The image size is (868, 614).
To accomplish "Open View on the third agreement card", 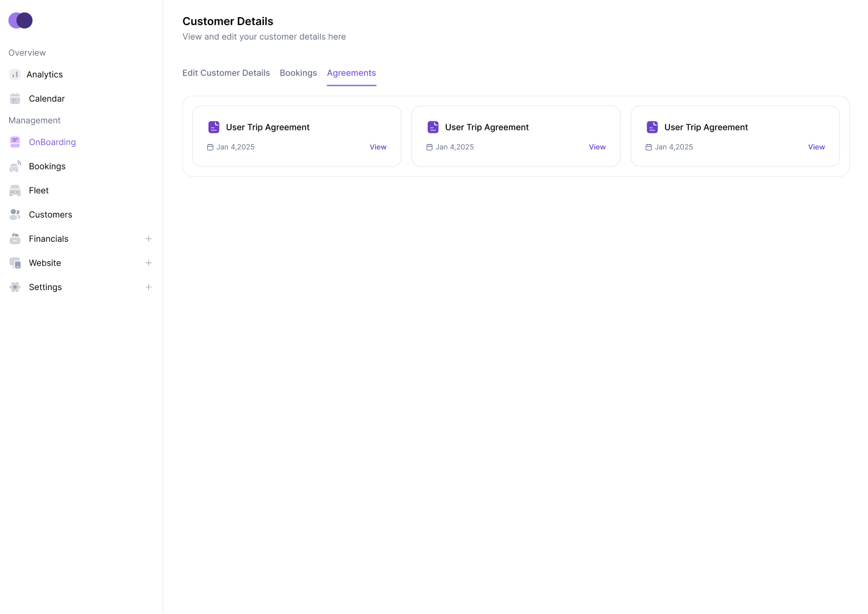I will pyautogui.click(x=817, y=147).
